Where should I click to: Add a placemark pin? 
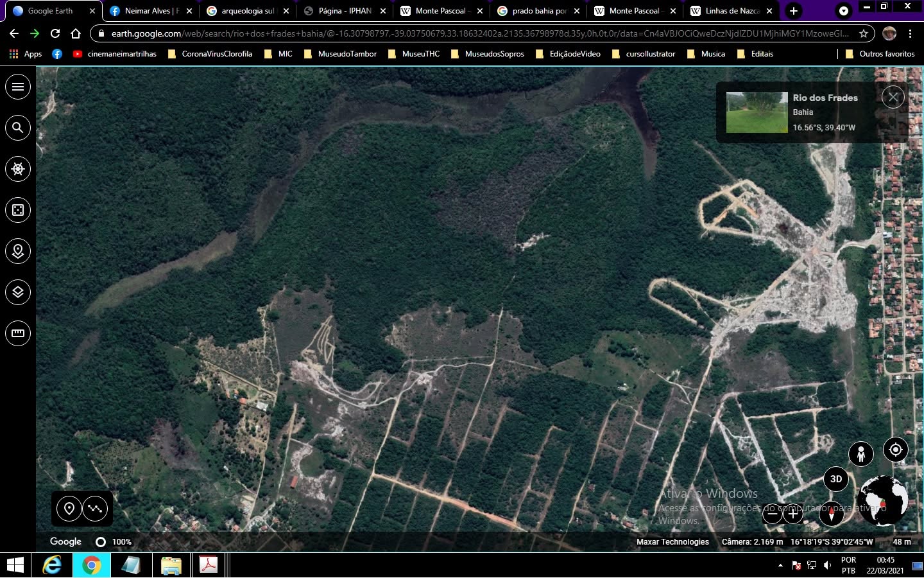(x=69, y=509)
